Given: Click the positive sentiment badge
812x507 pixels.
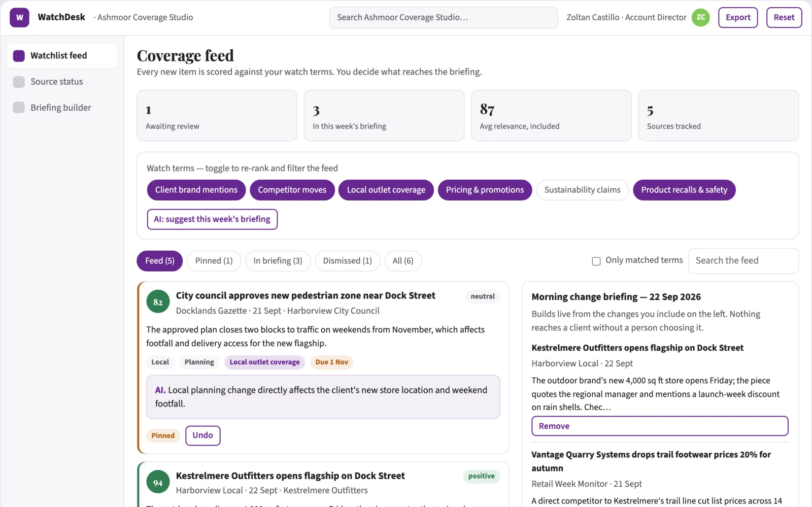Looking at the screenshot, I should [x=482, y=476].
